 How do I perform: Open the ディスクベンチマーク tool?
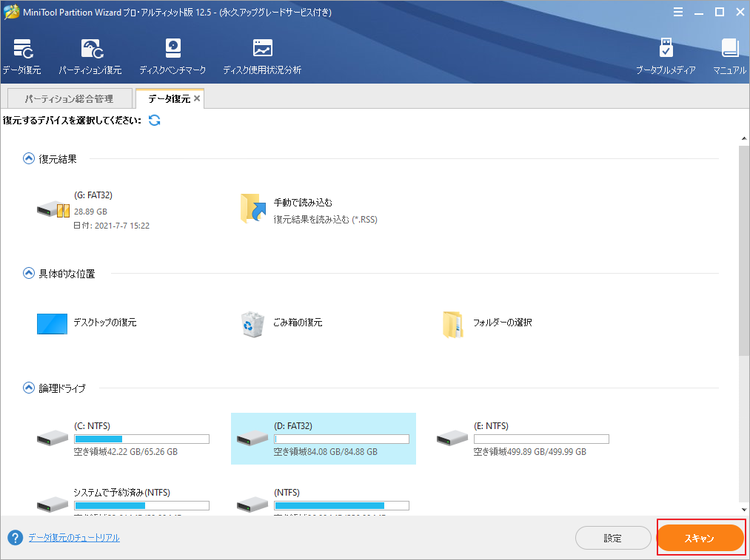(x=173, y=56)
